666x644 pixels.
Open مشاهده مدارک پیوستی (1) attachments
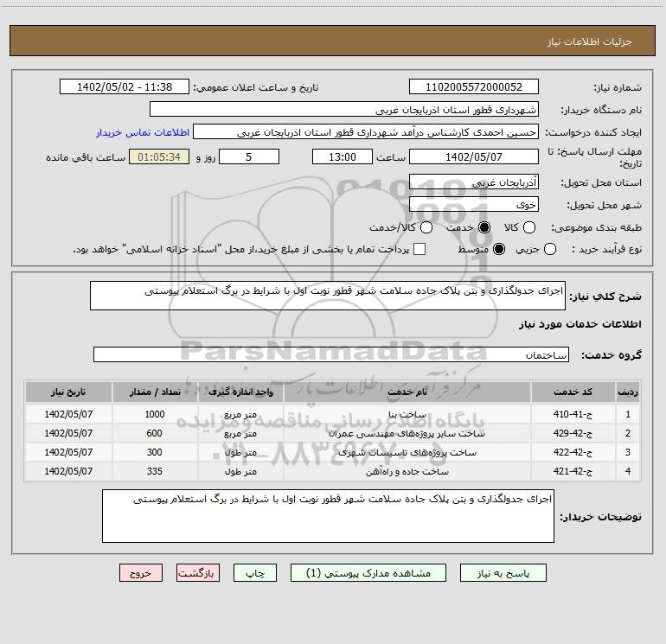[x=368, y=573]
